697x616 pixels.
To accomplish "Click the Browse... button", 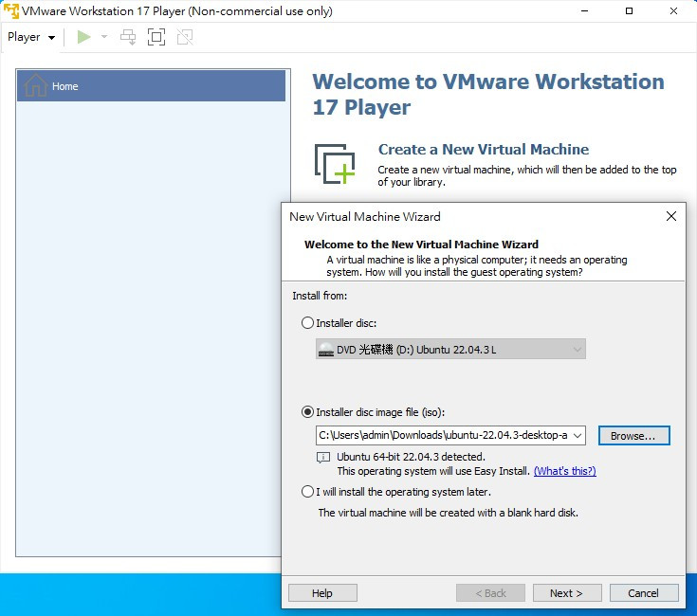I will point(633,436).
